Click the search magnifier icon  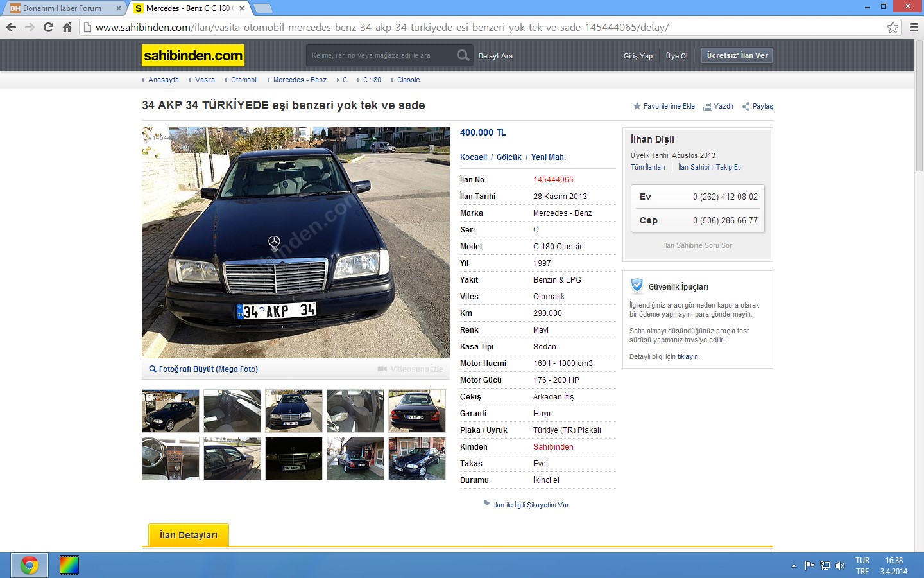click(x=463, y=55)
